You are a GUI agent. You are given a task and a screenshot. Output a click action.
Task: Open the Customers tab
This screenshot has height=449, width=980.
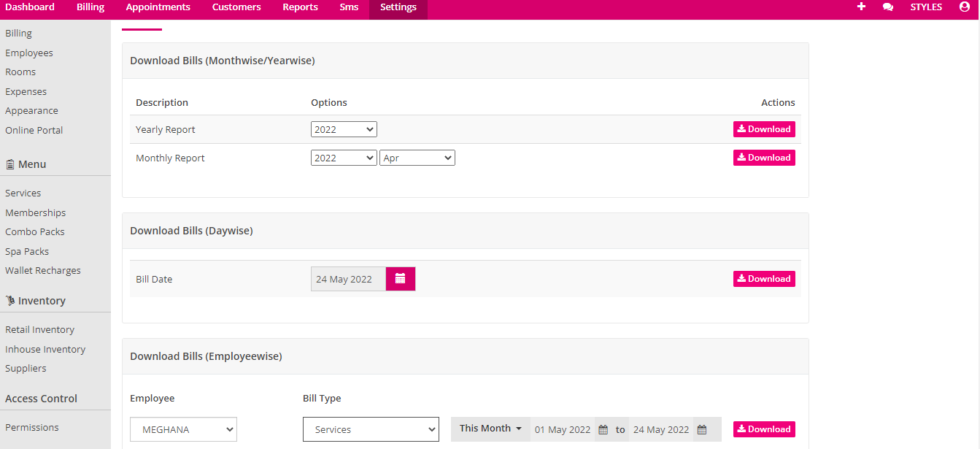236,7
